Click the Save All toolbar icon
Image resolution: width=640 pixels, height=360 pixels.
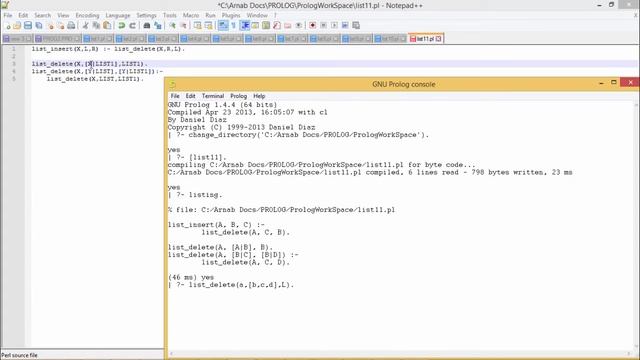click(x=39, y=25)
